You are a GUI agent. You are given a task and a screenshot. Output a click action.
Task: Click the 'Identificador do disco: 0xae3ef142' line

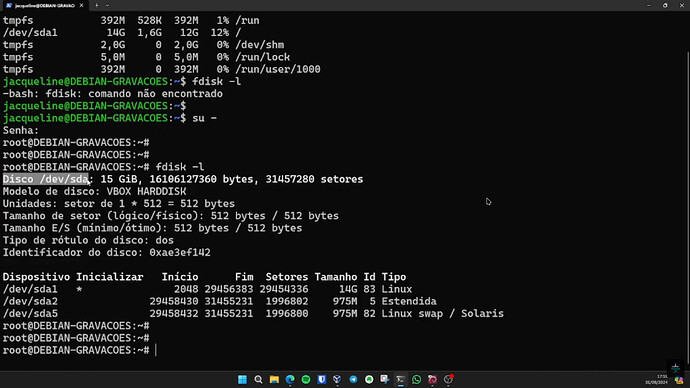coord(106,253)
